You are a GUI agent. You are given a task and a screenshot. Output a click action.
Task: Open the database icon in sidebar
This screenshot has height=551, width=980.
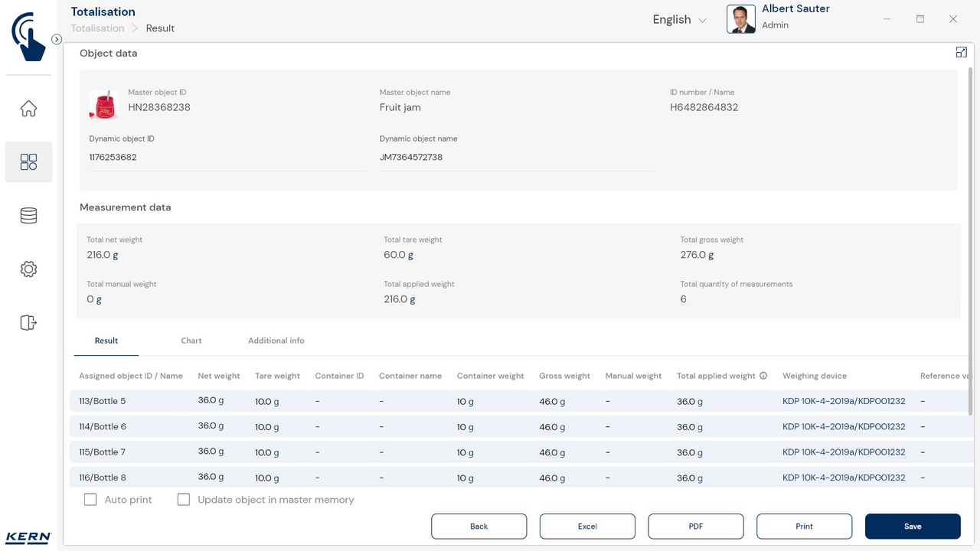pos(28,216)
